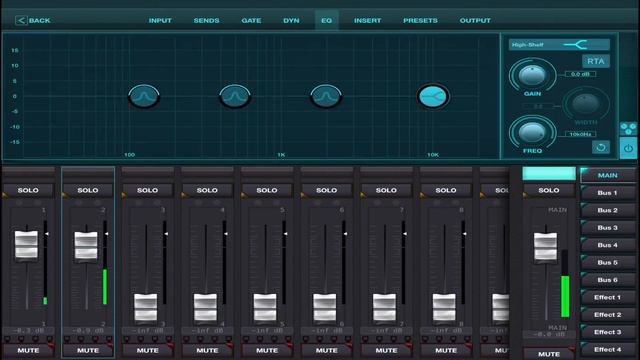Screen dimensions: 640x360
Task: Toggle the EQ power button
Action: click(628, 148)
